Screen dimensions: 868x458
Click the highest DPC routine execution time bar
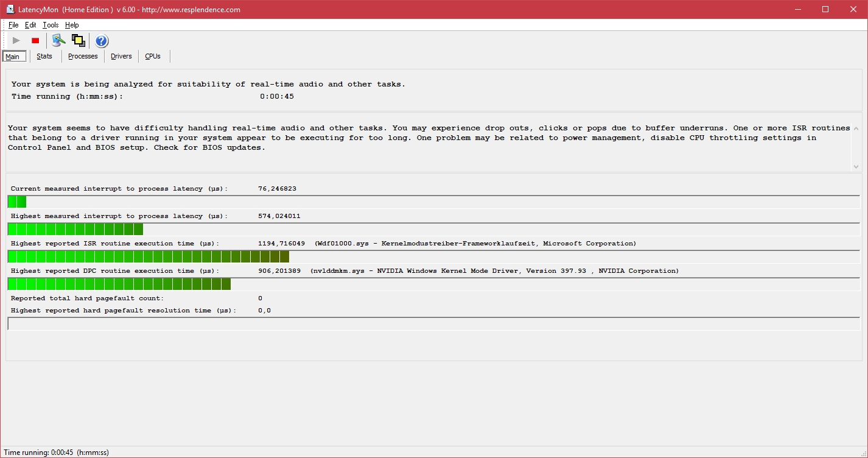pos(434,284)
